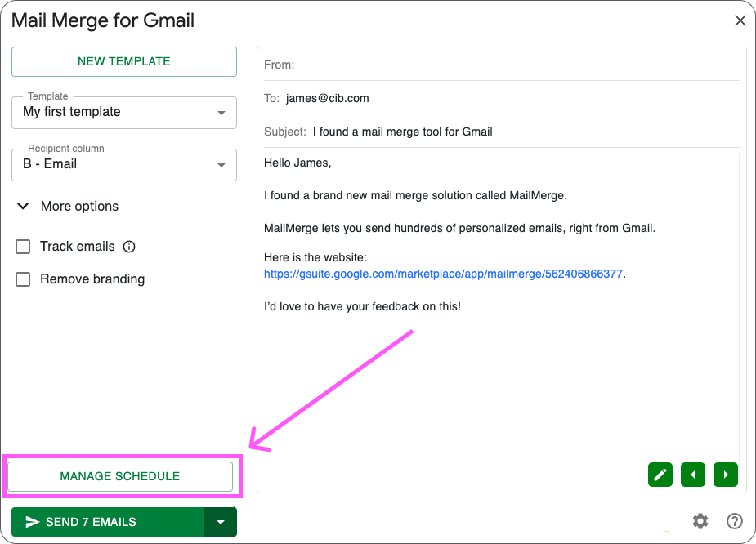Click the From field label
Image resolution: width=756 pixels, height=544 pixels.
[x=280, y=65]
